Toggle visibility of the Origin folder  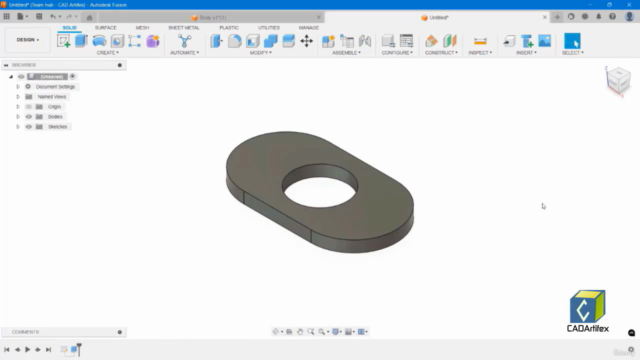click(29, 107)
